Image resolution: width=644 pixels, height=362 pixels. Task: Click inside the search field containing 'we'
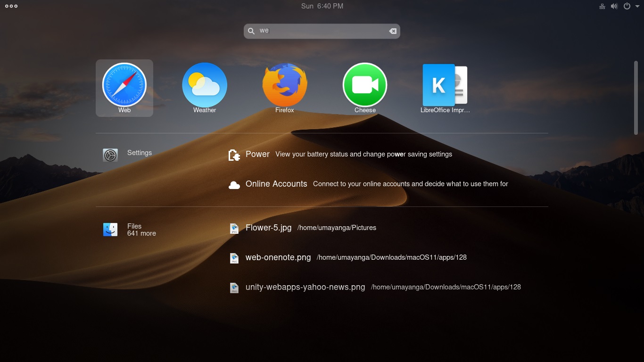tap(322, 31)
